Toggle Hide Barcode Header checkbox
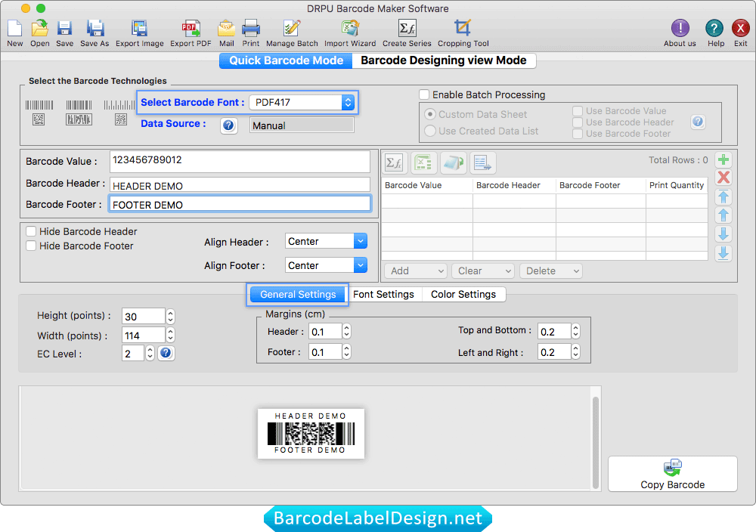The image size is (756, 532). (31, 231)
